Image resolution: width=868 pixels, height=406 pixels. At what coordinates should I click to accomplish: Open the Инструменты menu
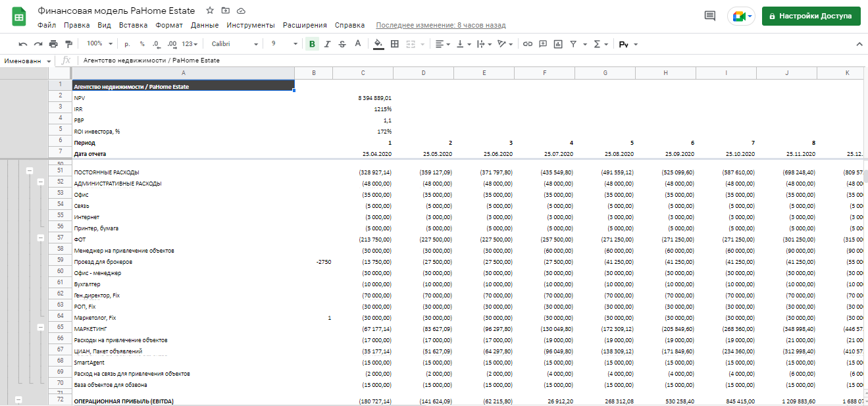click(251, 25)
